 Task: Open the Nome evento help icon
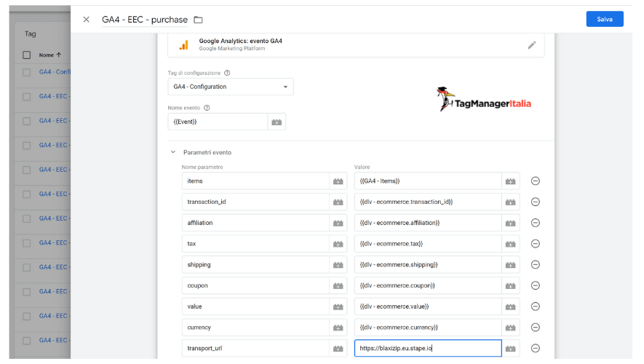tap(207, 108)
